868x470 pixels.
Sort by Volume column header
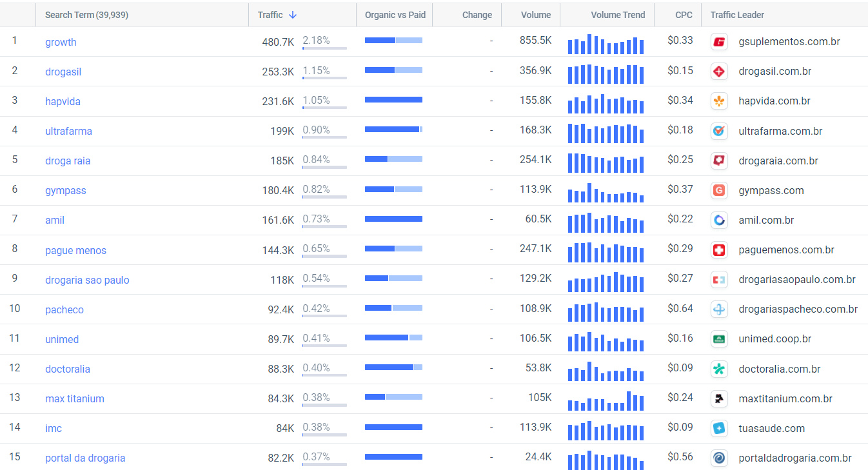tap(536, 15)
